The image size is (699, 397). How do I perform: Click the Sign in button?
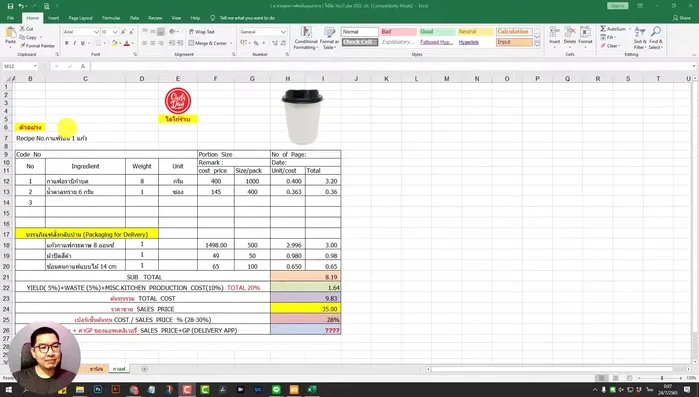pyautogui.click(x=617, y=6)
